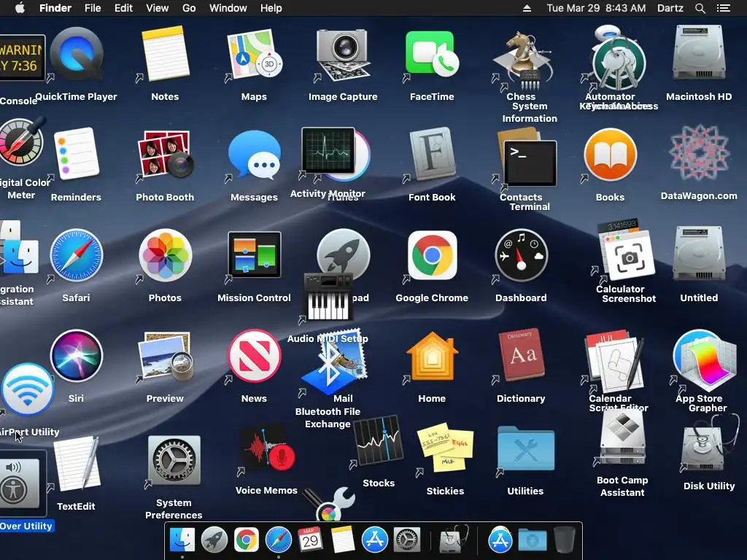Open the Window menu
The height and width of the screenshot is (560, 747).
click(x=228, y=8)
